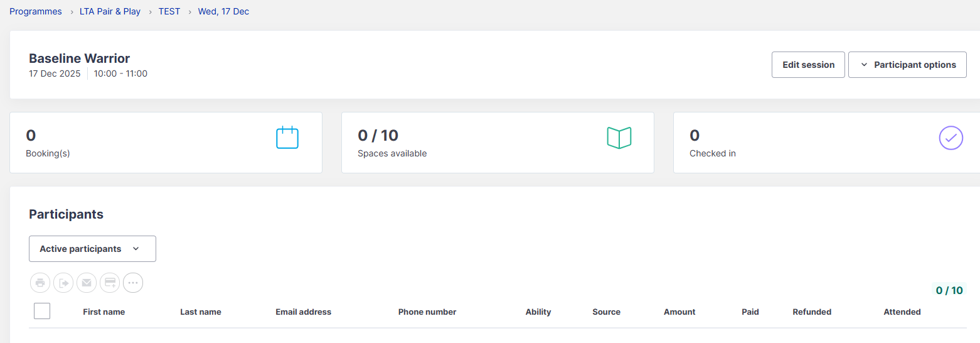
Task: Click the add payment card icon
Action: (x=110, y=283)
